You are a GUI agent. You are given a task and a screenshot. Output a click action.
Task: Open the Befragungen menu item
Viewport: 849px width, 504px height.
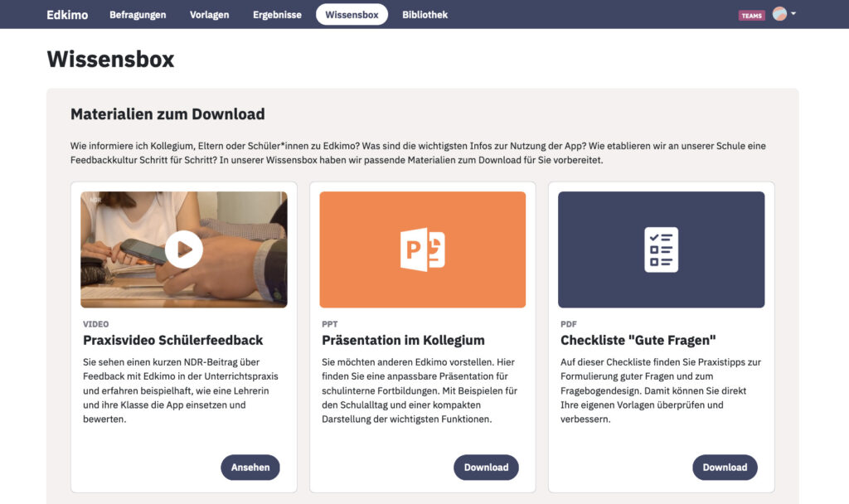tap(138, 15)
